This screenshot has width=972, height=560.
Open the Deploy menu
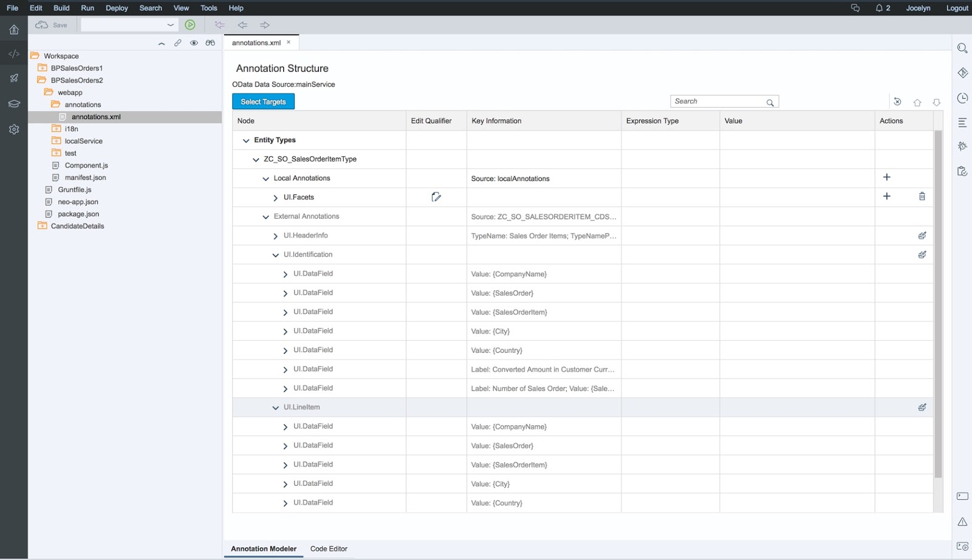click(117, 8)
